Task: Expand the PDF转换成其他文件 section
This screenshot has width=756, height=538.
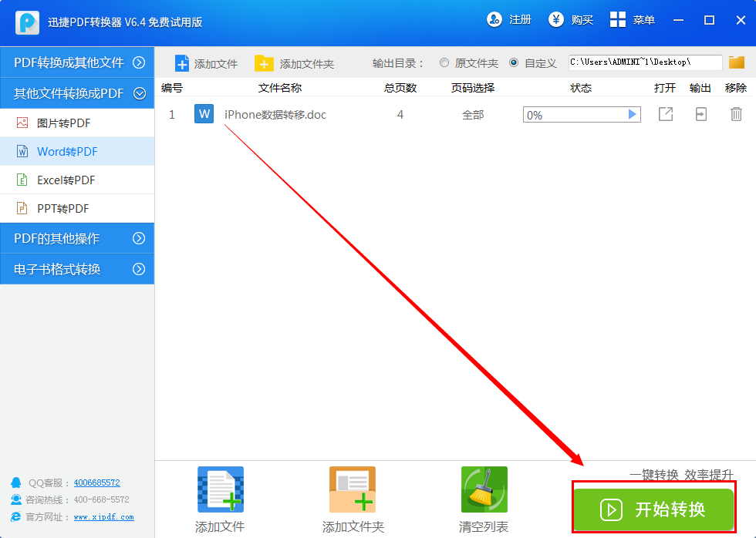Action: point(77,62)
